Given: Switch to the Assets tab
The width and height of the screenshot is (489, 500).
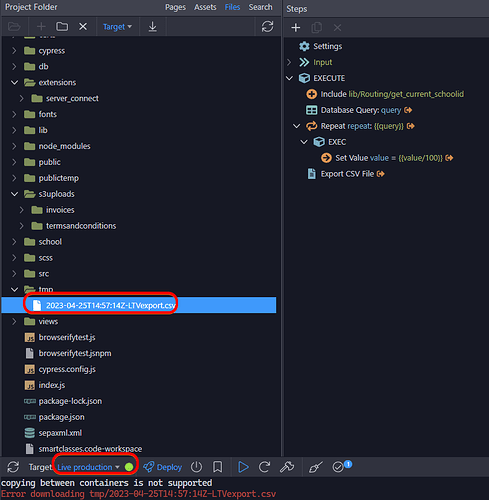Looking at the screenshot, I should click(x=205, y=7).
